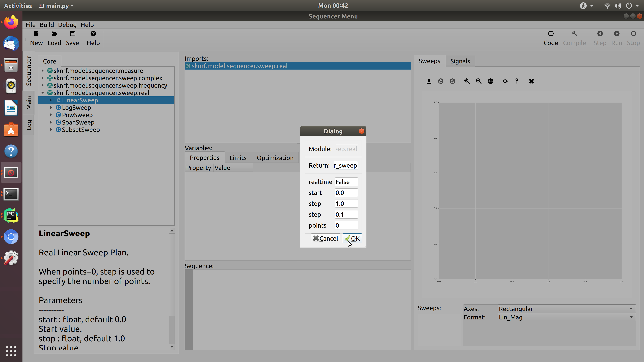This screenshot has height=362, width=644.
Task: Click the X clear icon in plot toolbar
Action: [x=531, y=81]
